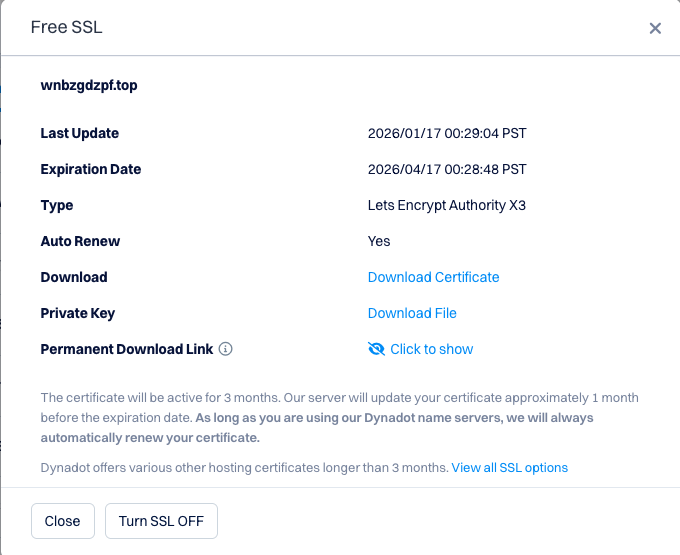Image resolution: width=680 pixels, height=555 pixels.
Task: Click the Lets Encrypt Authority X3 text
Action: 446,205
